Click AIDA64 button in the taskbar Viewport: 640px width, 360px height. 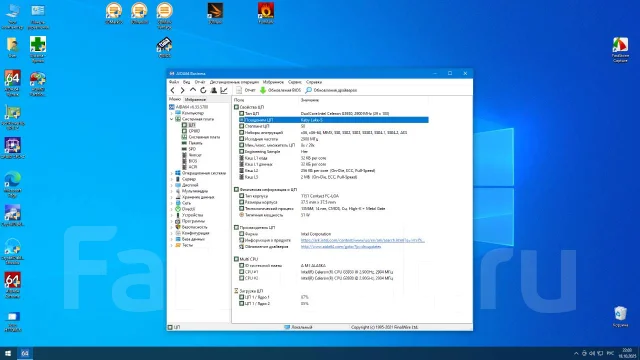(25, 353)
